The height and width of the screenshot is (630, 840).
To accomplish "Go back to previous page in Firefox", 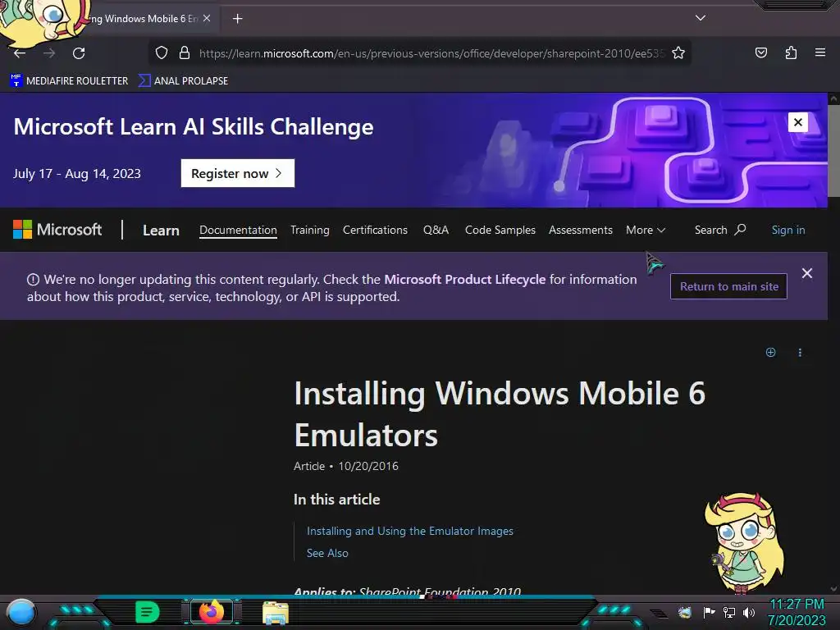I will click(x=20, y=53).
